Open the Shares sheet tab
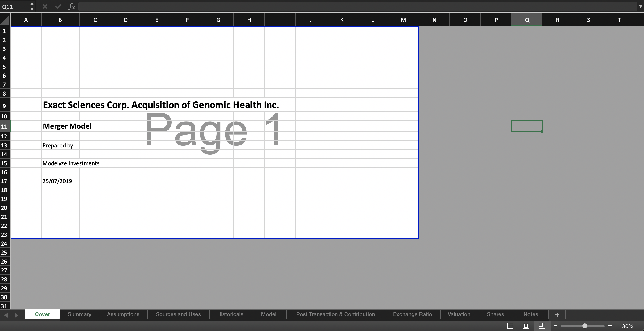644x331 pixels. coord(495,314)
